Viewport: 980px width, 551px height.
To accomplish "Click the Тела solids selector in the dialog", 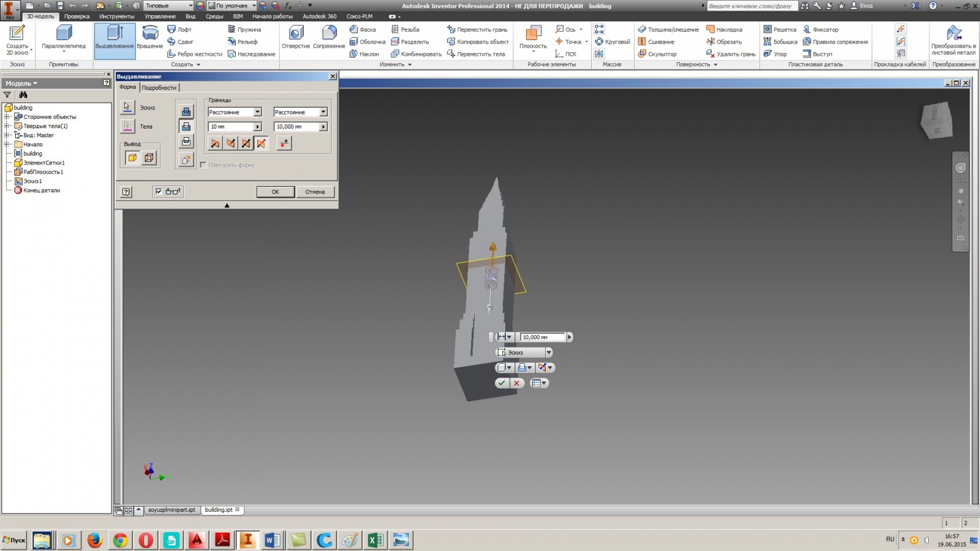I will (127, 126).
